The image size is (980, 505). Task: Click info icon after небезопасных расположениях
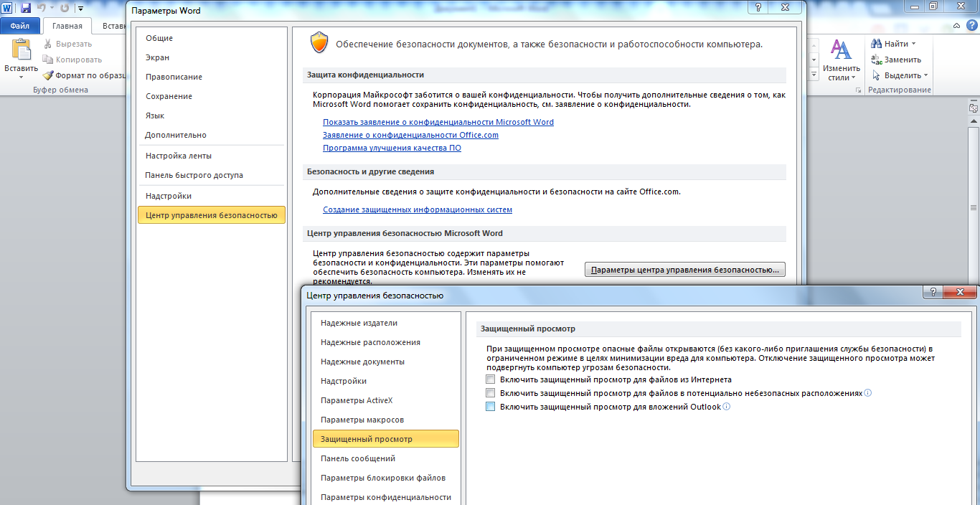(868, 393)
